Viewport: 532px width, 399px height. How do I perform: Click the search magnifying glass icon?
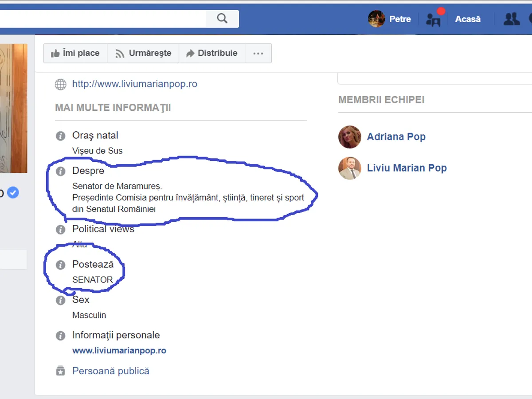222,19
